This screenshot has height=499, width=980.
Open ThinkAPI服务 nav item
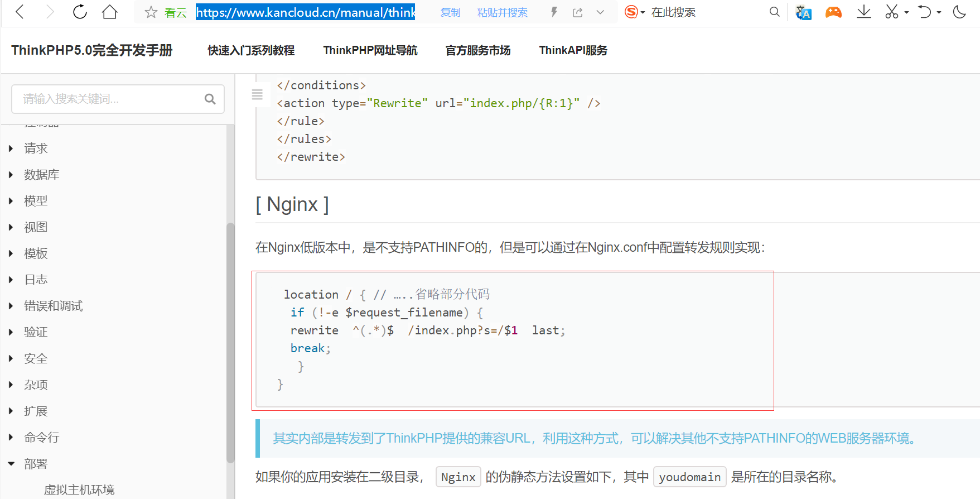573,50
